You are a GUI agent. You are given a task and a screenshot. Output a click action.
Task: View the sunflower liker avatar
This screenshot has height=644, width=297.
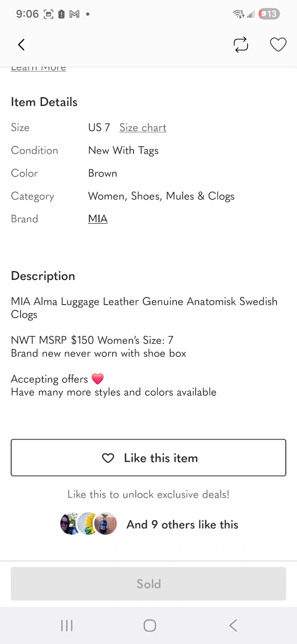pyautogui.click(x=87, y=524)
